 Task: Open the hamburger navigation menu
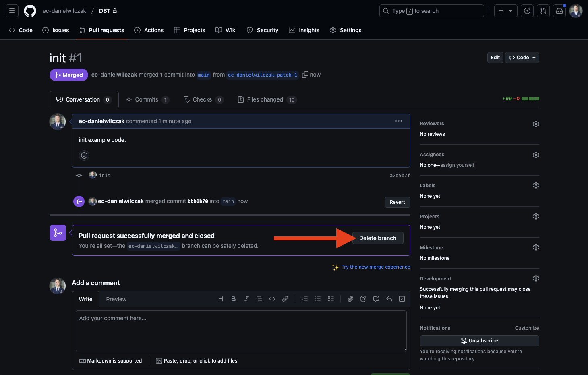coord(12,11)
